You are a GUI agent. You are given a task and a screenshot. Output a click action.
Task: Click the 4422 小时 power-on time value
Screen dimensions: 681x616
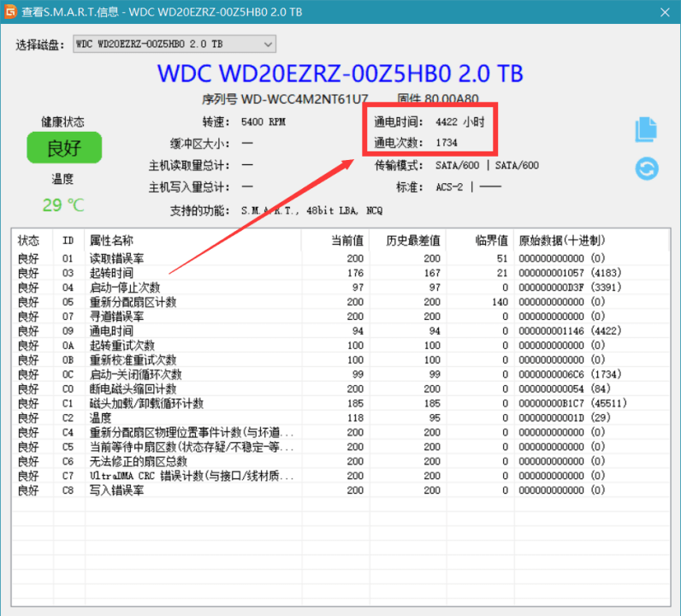tap(460, 121)
